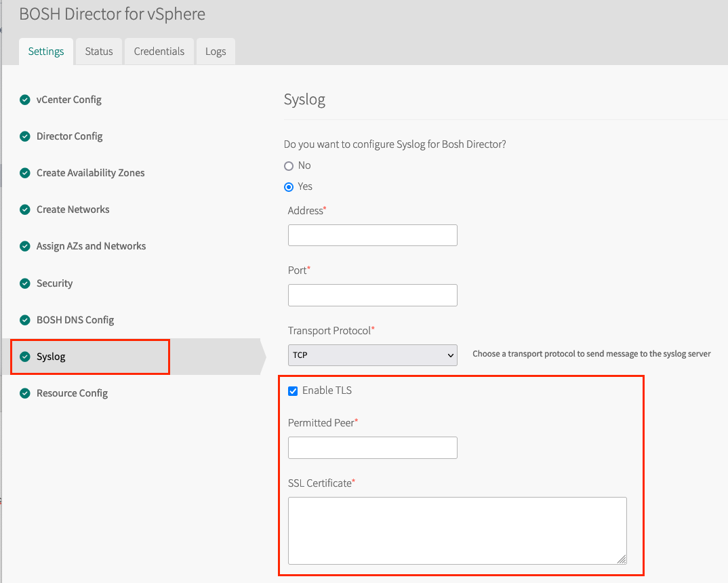Open the Credentials tab
The width and height of the screenshot is (728, 583).
(159, 52)
